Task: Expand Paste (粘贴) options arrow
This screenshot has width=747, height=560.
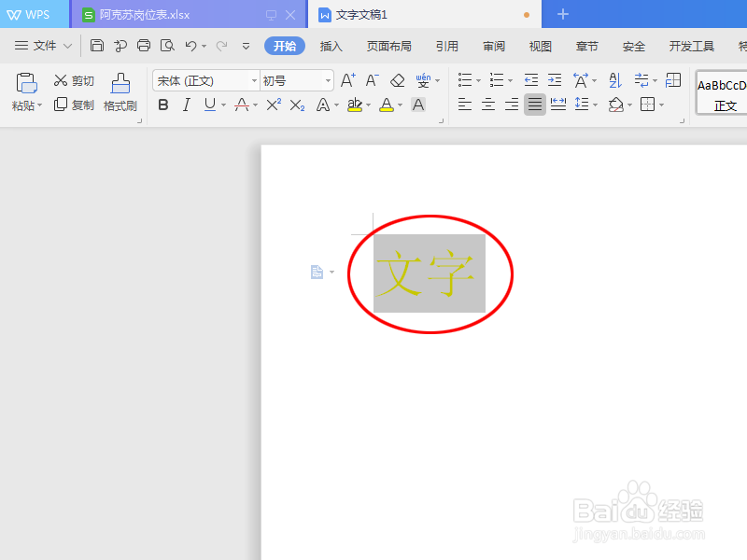Action: [40, 105]
